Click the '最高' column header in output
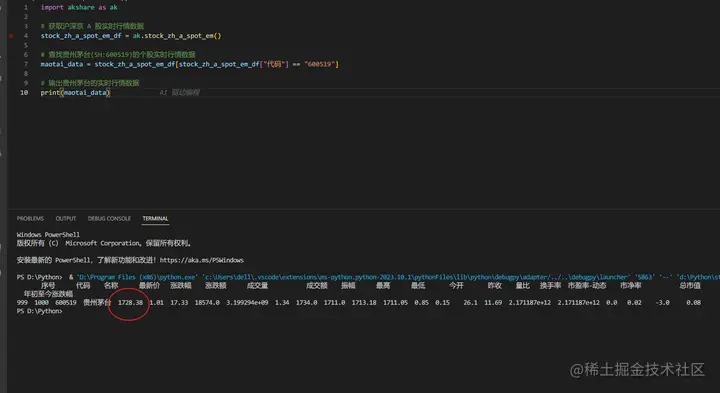Image resolution: width=720 pixels, height=393 pixels. (383, 286)
